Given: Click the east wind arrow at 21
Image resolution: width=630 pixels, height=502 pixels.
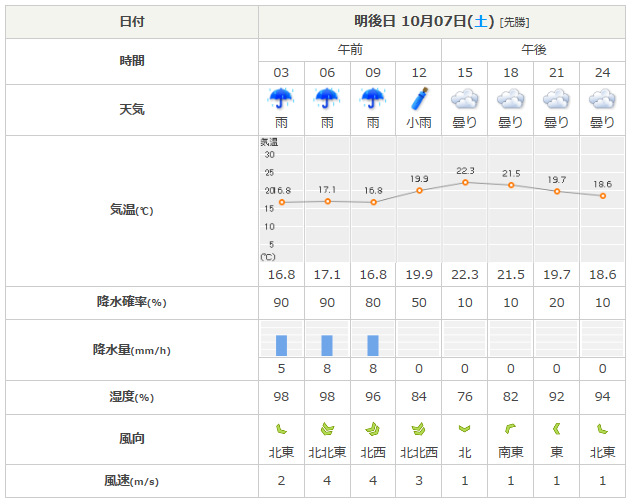Looking at the screenshot, I should 556,429.
